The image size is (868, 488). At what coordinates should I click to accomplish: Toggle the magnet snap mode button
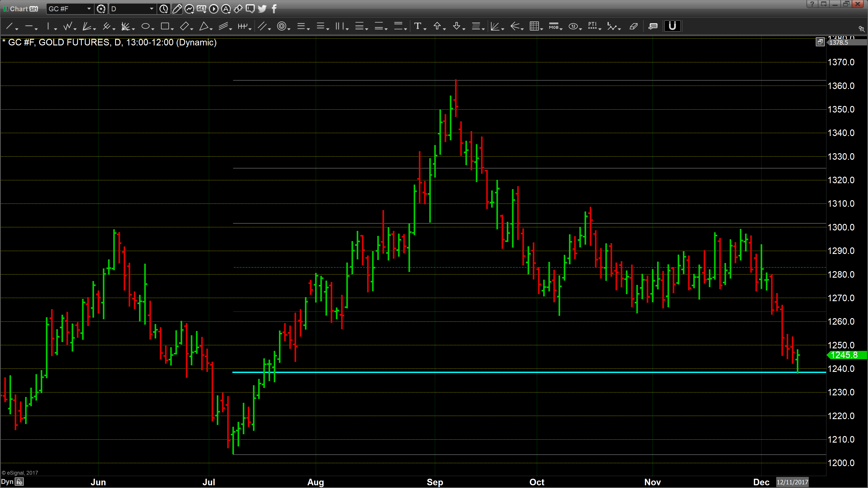point(672,26)
